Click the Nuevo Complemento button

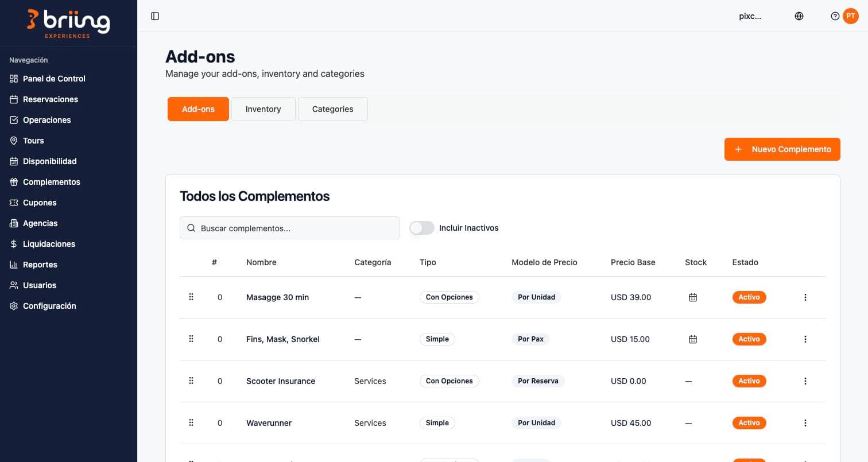tap(782, 149)
